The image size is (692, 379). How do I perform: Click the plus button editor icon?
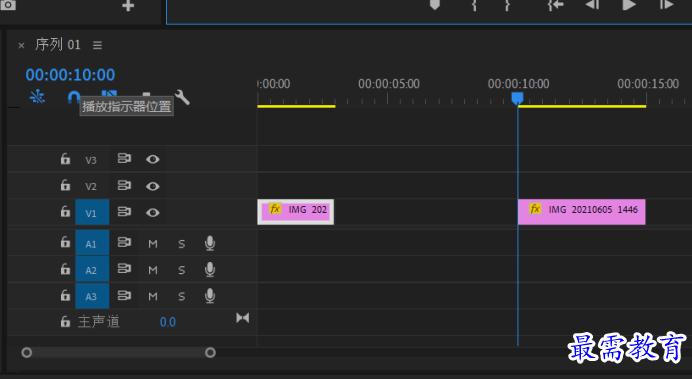[x=128, y=6]
